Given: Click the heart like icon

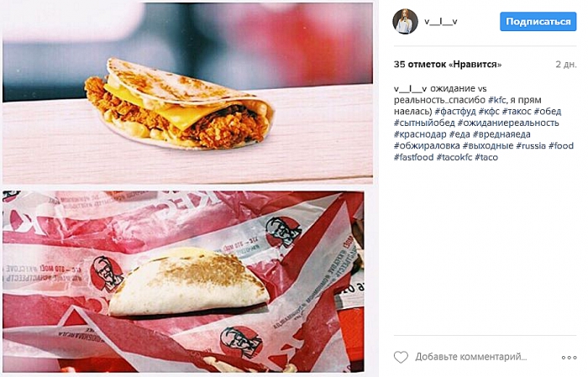Looking at the screenshot, I should click(401, 357).
